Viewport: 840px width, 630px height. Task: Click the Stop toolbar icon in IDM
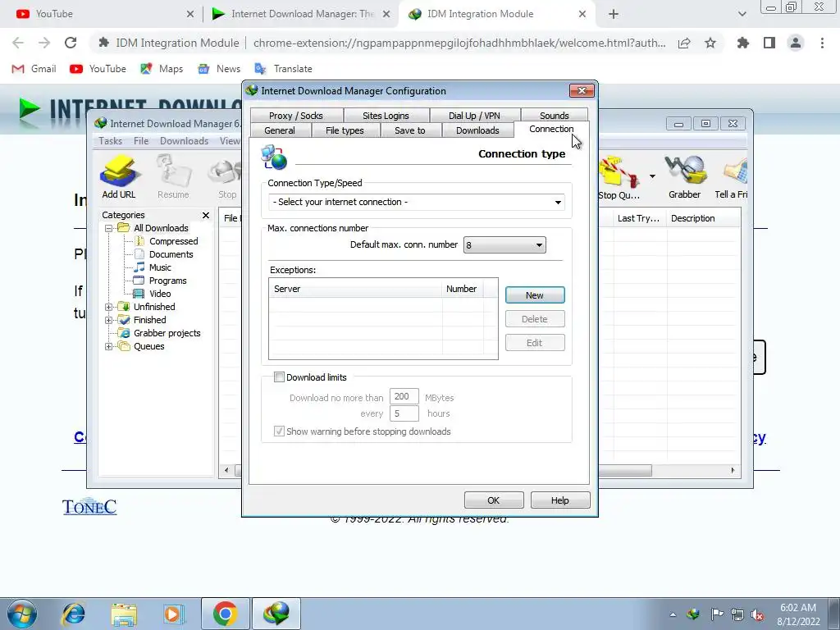pyautogui.click(x=227, y=177)
